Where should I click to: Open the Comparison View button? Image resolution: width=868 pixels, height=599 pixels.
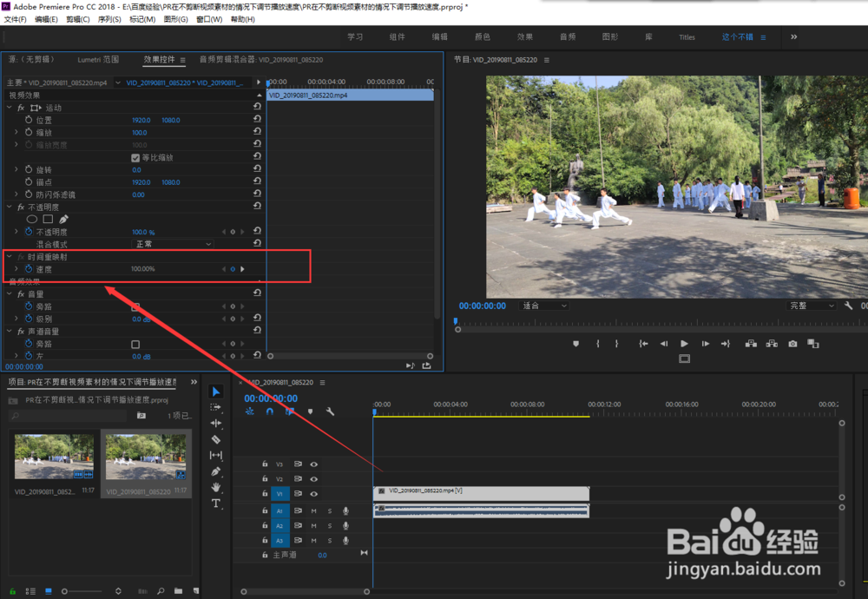(x=813, y=344)
